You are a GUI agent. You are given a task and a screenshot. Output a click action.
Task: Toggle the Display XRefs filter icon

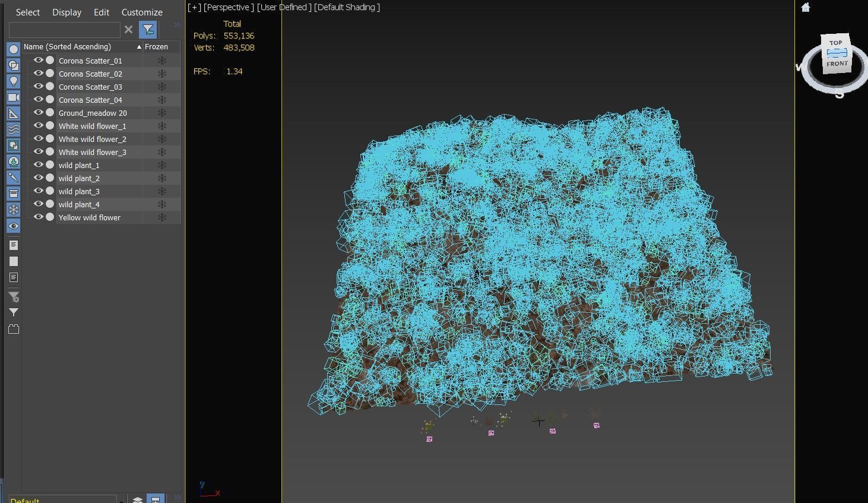[13, 162]
